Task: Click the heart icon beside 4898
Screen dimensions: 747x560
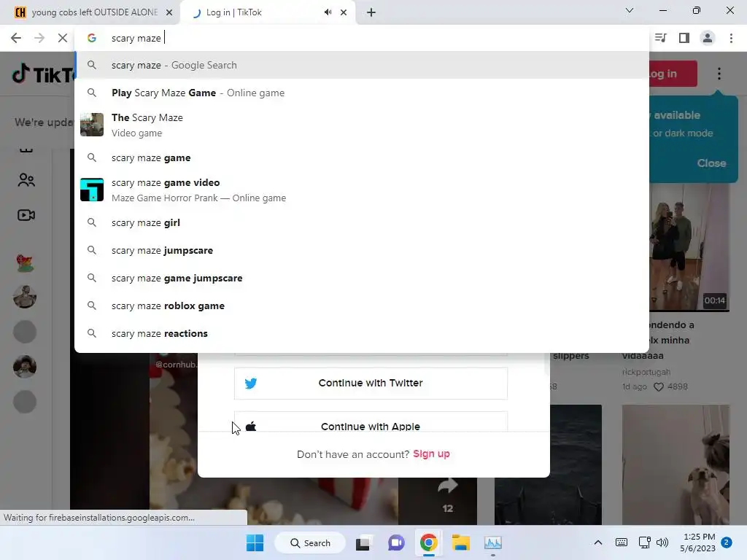Action: pos(659,387)
